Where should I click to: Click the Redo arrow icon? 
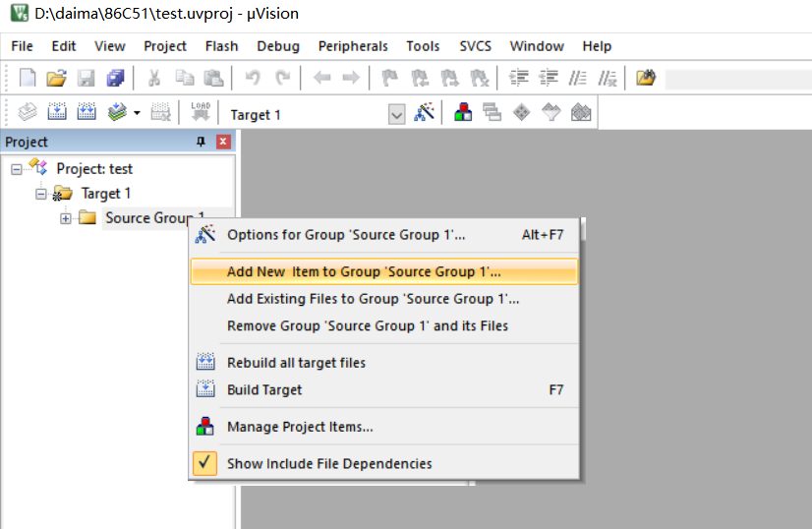(282, 79)
